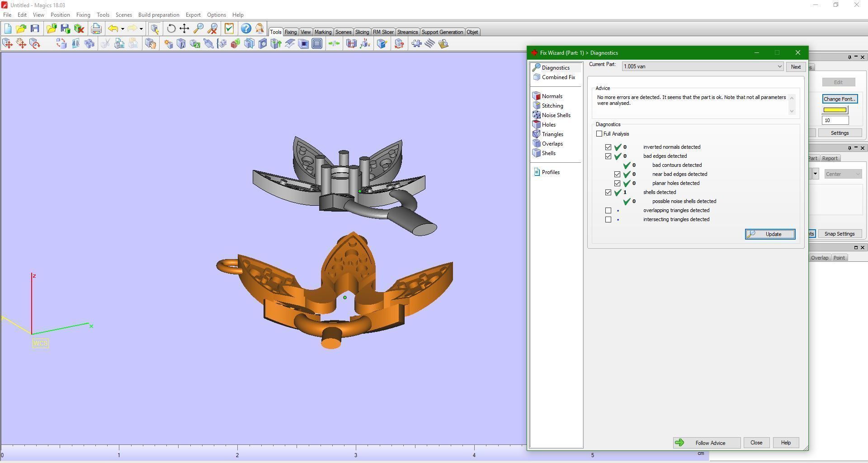Click the Update button in Diagnostics
The height and width of the screenshot is (463, 868).
(770, 234)
